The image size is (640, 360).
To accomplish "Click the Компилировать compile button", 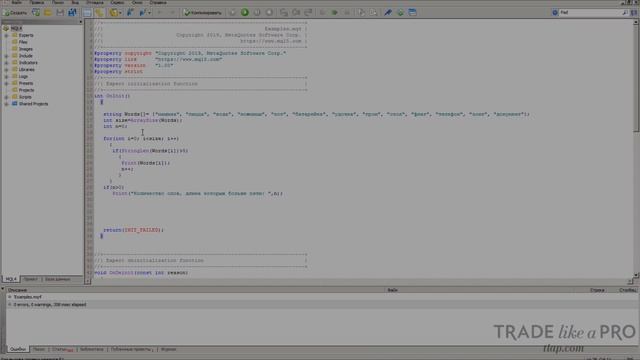I will (203, 13).
